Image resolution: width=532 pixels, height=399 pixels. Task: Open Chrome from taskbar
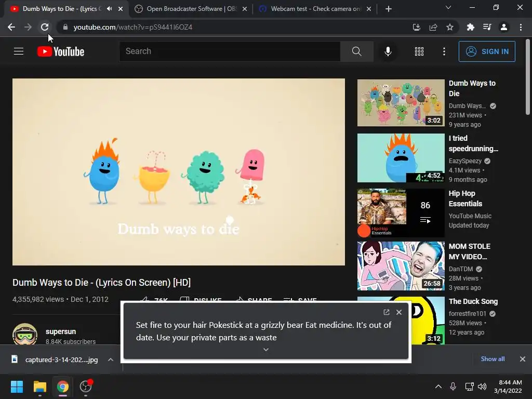[x=63, y=387]
